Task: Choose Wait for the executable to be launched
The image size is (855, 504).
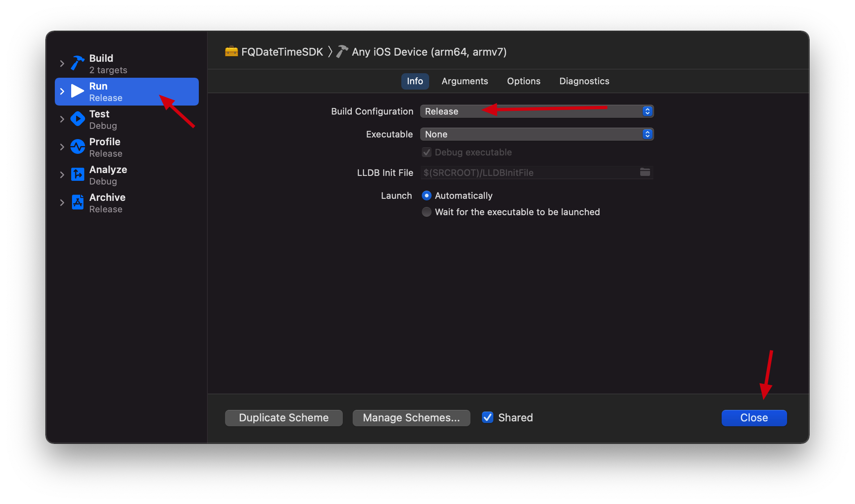Action: coord(426,212)
